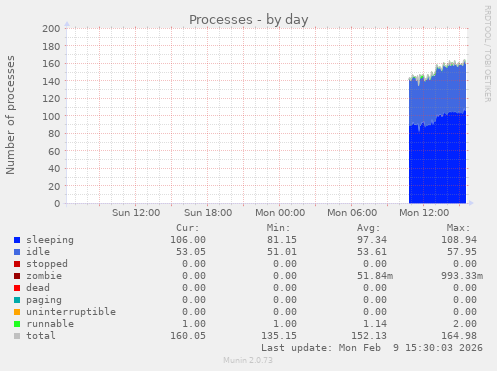
Task: Click total maximum value 164.98
Action: (459, 336)
